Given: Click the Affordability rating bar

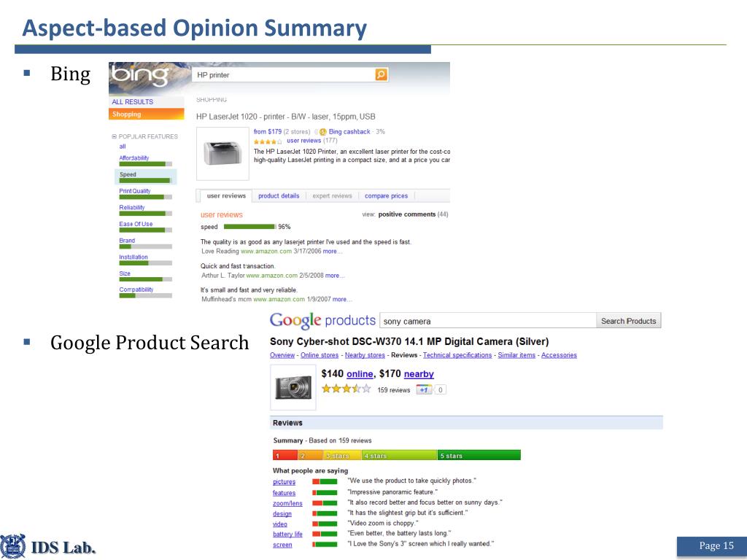Looking at the screenshot, I should (x=145, y=164).
